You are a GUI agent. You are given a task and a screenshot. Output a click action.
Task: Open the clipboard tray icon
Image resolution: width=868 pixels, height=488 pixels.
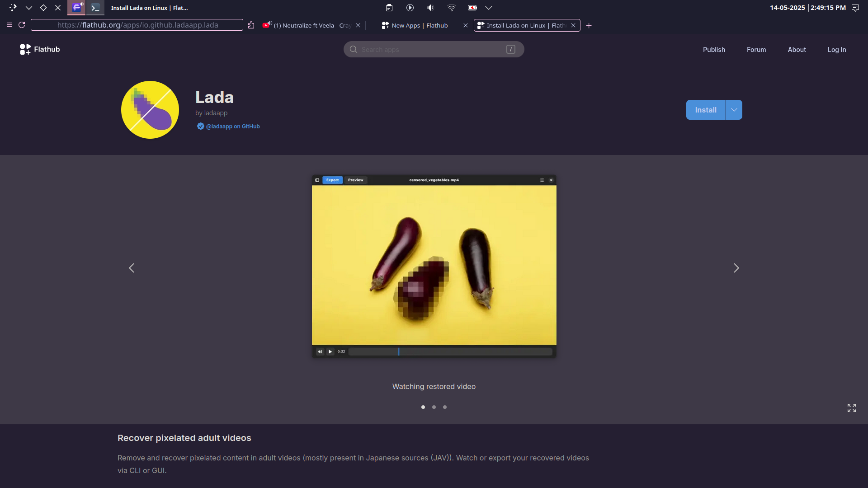coord(389,8)
